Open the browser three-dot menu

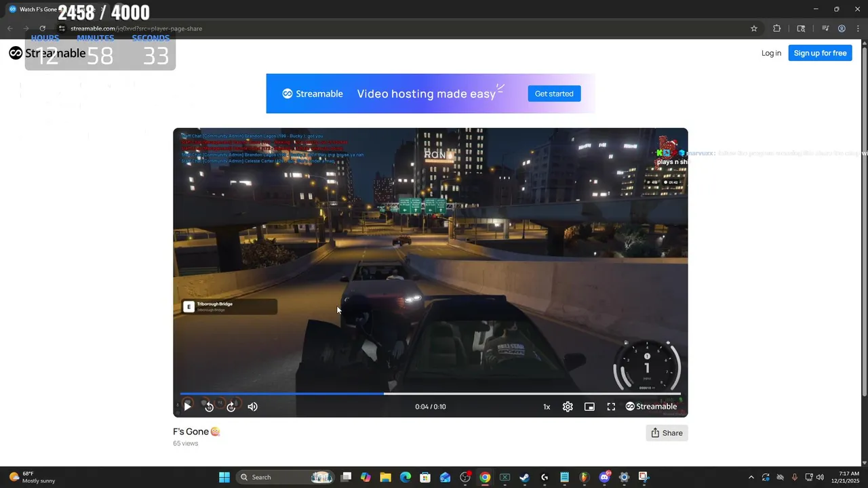tap(857, 28)
